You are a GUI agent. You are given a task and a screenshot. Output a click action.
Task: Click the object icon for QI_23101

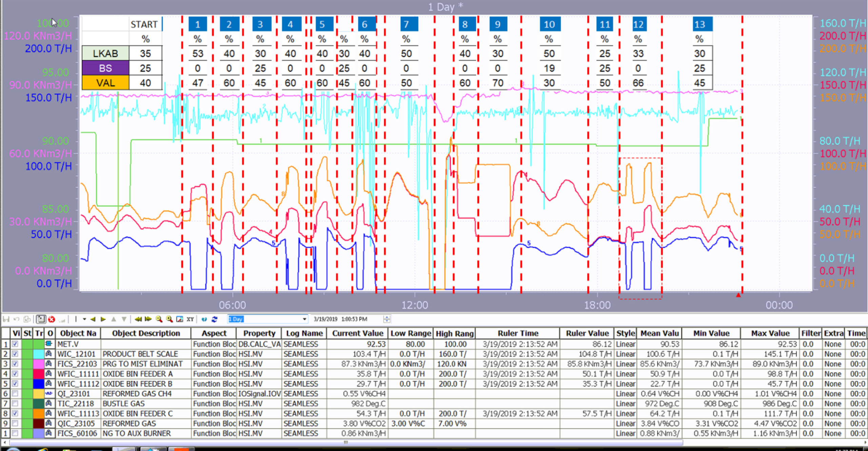pos(50,393)
